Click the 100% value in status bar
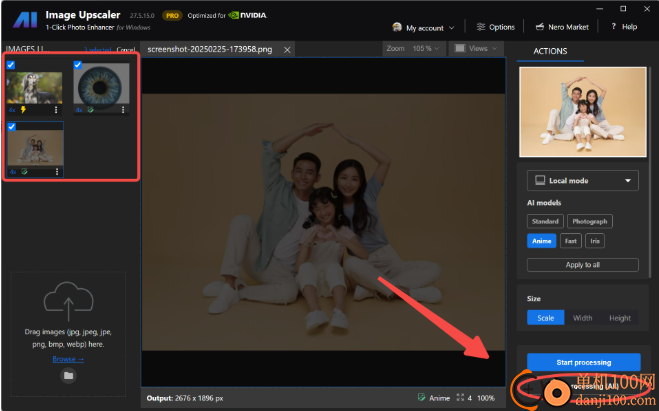 pyautogui.click(x=486, y=398)
